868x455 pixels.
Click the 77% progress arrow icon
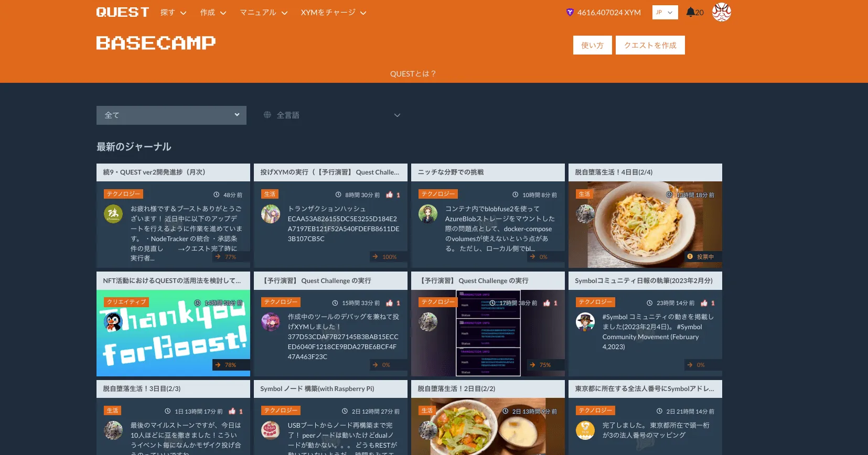tap(218, 257)
